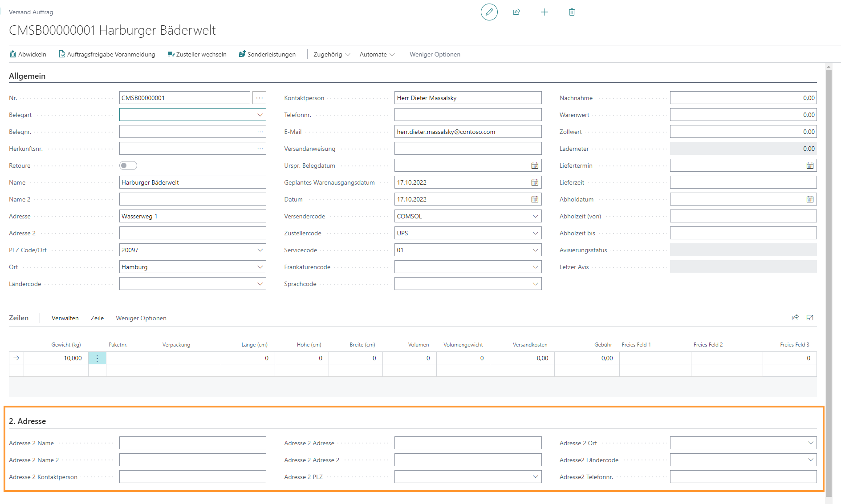
Task: Click the share icon in header
Action: point(516,12)
